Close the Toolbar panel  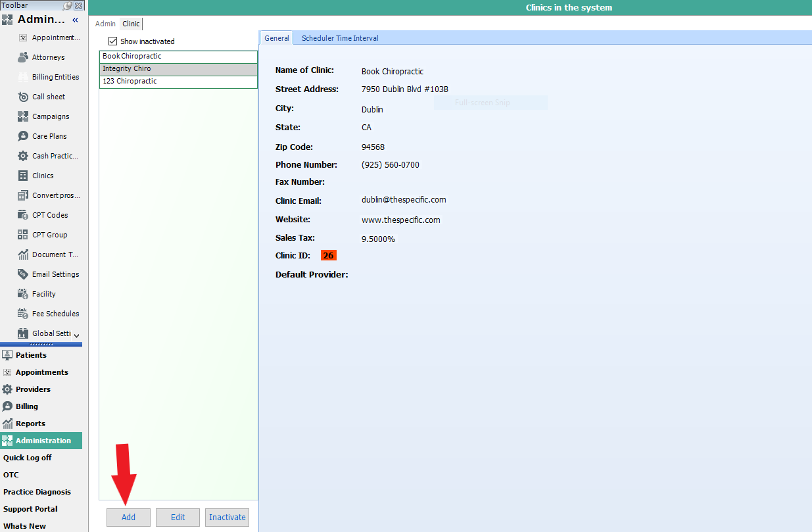click(x=79, y=5)
